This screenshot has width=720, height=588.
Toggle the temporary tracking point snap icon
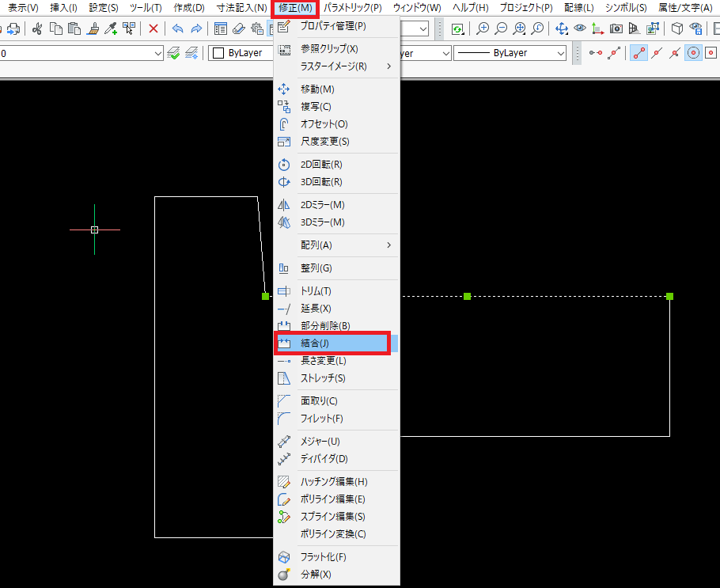point(596,53)
